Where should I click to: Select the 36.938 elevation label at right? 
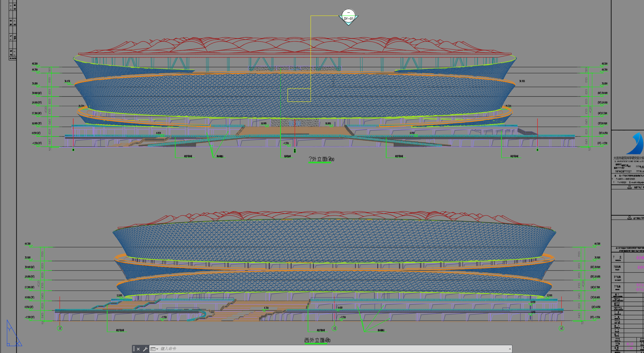coord(522,81)
